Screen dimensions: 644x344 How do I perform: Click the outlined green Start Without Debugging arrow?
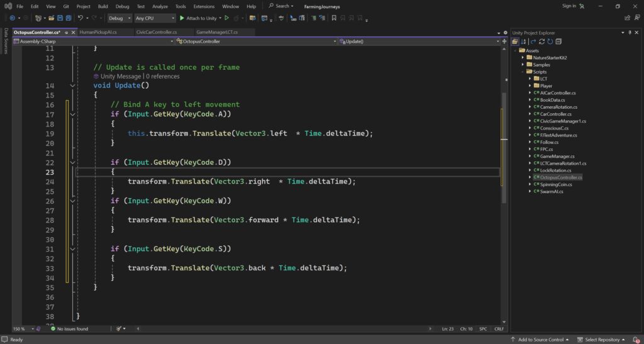tap(226, 18)
